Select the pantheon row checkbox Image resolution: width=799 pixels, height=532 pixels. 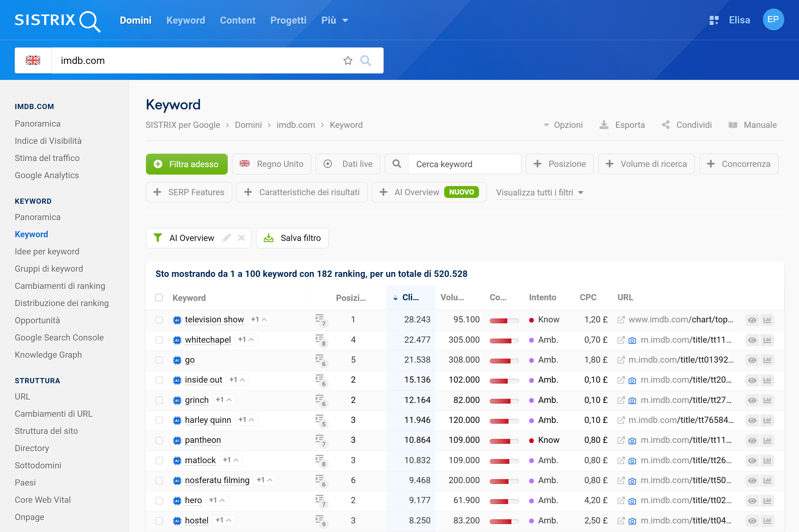pyautogui.click(x=159, y=440)
